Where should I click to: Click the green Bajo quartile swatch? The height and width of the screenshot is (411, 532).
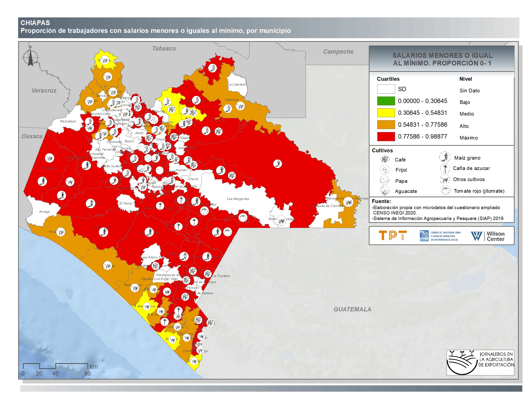pyautogui.click(x=386, y=101)
